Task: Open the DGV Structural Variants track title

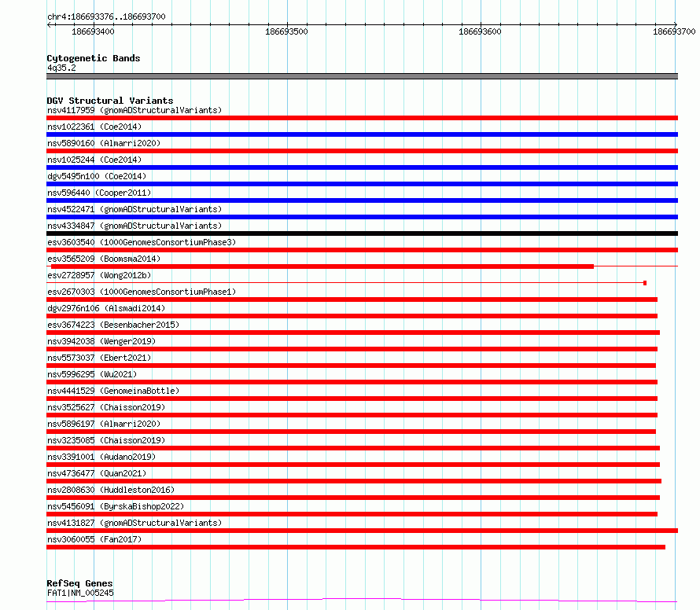Action: click(110, 101)
